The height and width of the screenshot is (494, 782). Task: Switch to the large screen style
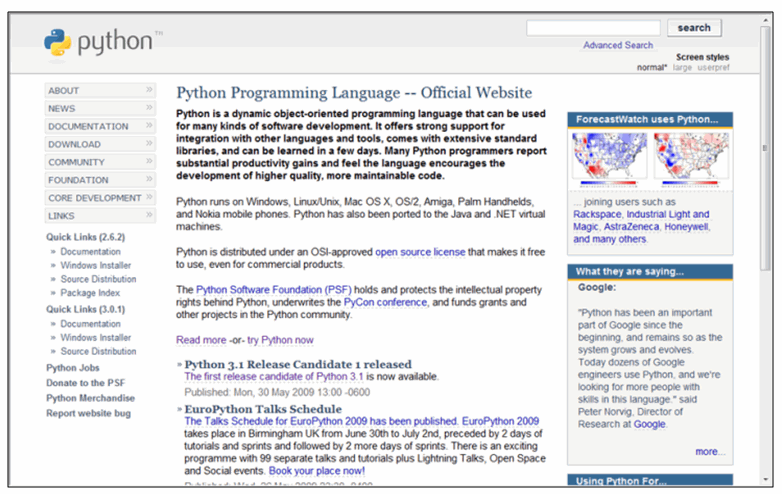coord(682,67)
